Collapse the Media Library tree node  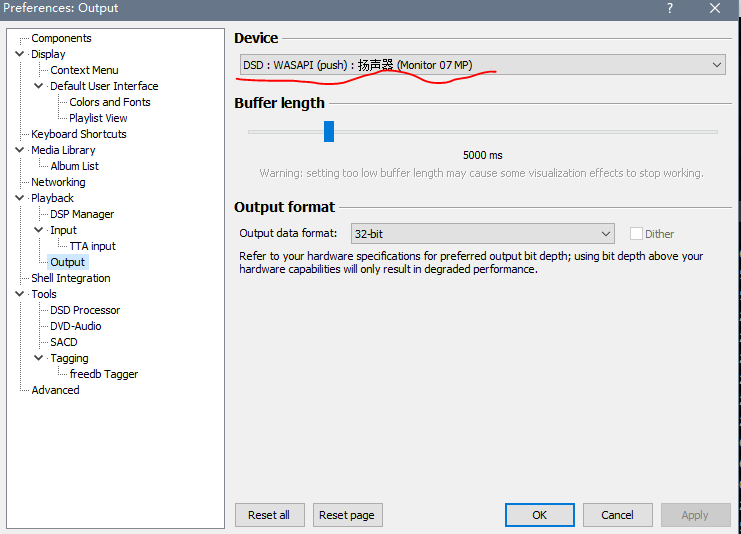tap(20, 150)
